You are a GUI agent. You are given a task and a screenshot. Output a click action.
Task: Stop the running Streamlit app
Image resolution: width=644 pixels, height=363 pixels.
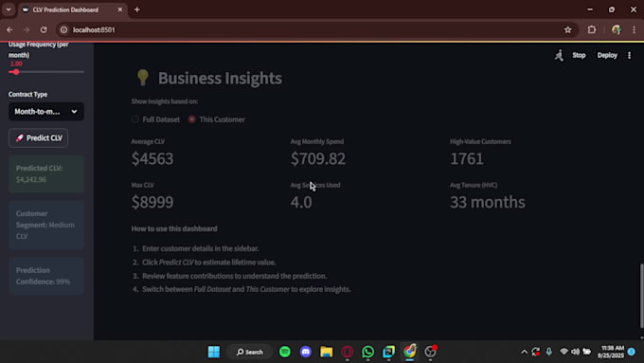point(579,55)
